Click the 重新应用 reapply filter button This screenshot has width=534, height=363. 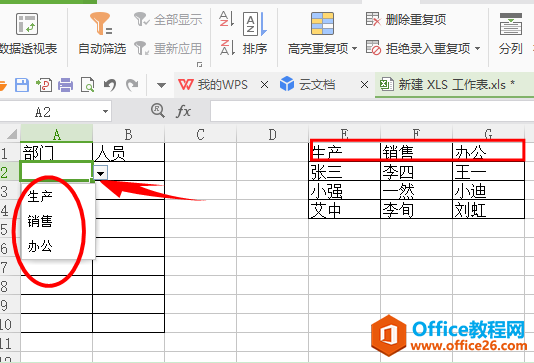(x=168, y=48)
